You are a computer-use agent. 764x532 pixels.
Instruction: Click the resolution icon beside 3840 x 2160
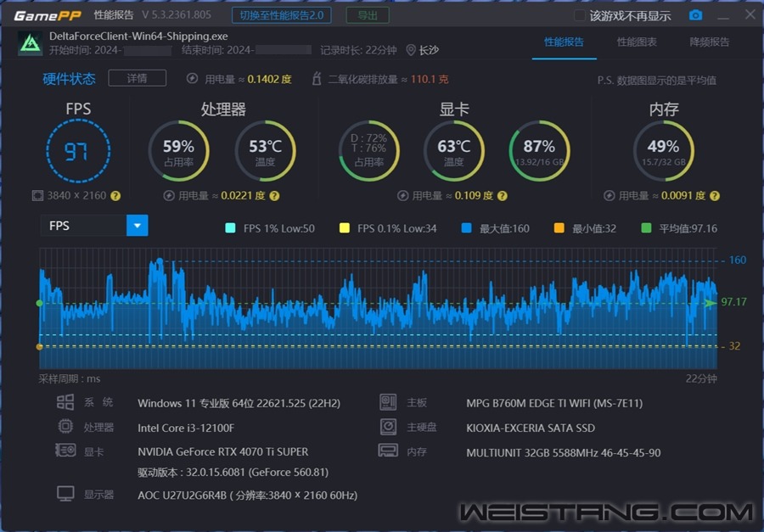(x=37, y=196)
